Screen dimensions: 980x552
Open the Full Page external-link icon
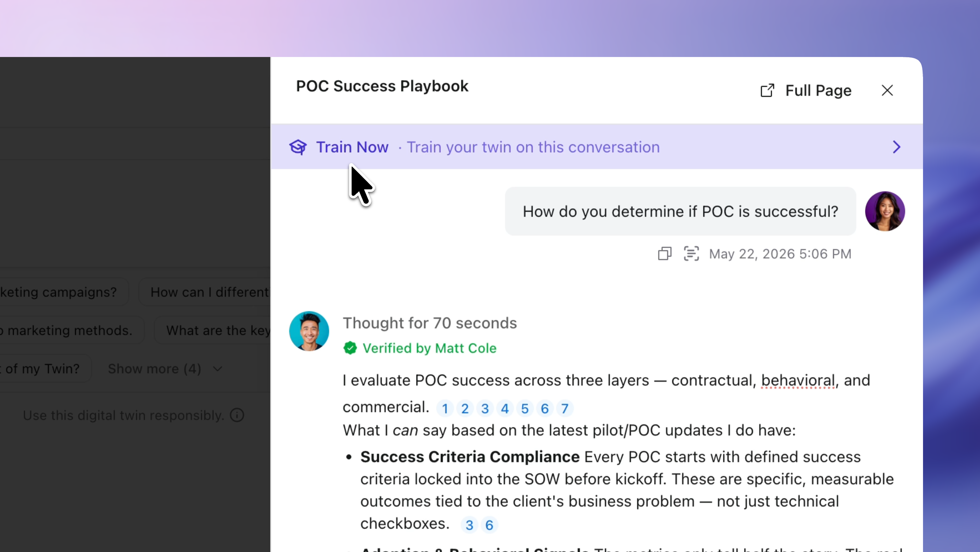point(767,90)
